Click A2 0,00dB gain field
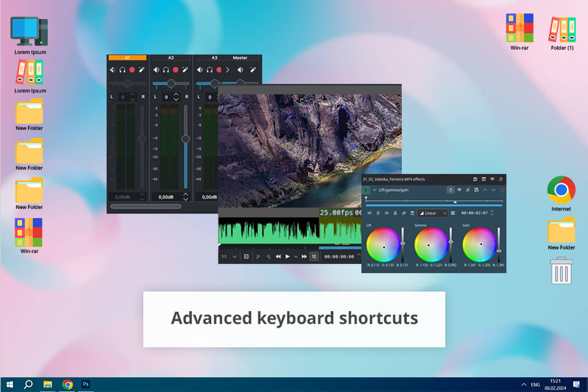Image resolution: width=588 pixels, height=392 pixels. [166, 197]
